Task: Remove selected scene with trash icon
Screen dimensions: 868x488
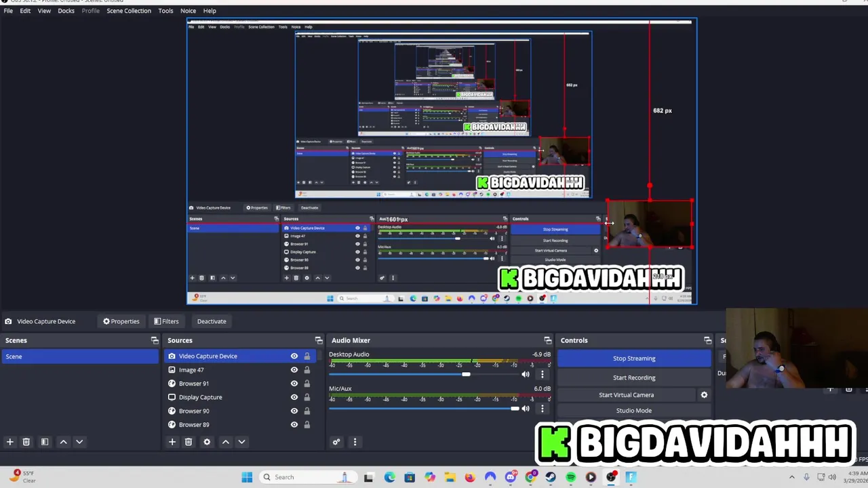Action: coord(26,442)
